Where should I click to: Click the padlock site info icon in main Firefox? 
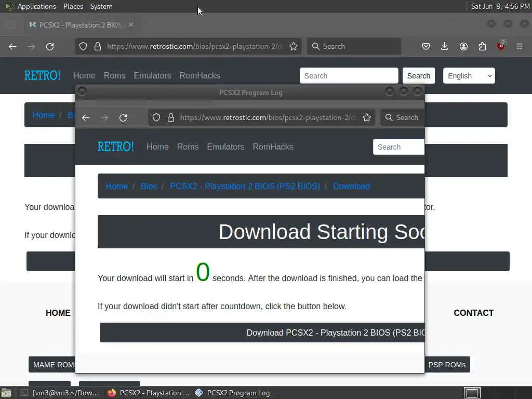tap(98, 46)
